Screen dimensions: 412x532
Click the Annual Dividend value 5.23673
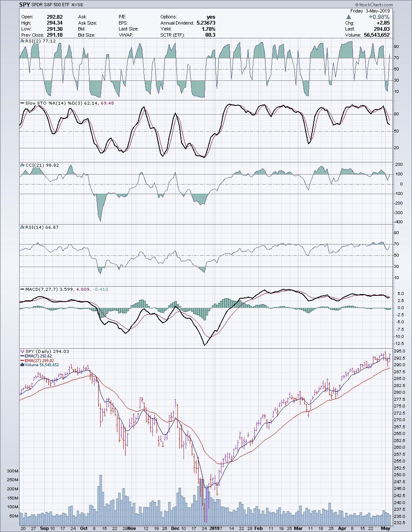(x=206, y=23)
